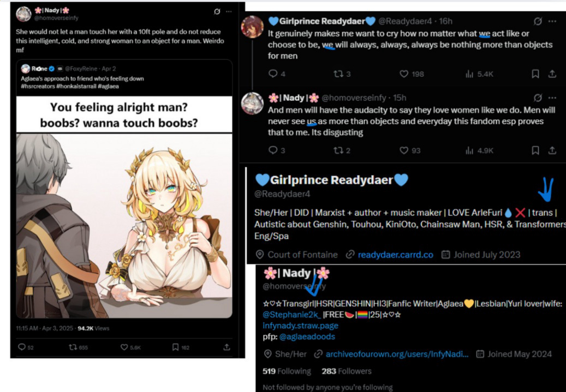Visit the @Stephanie2k_ profile mention

[291, 315]
